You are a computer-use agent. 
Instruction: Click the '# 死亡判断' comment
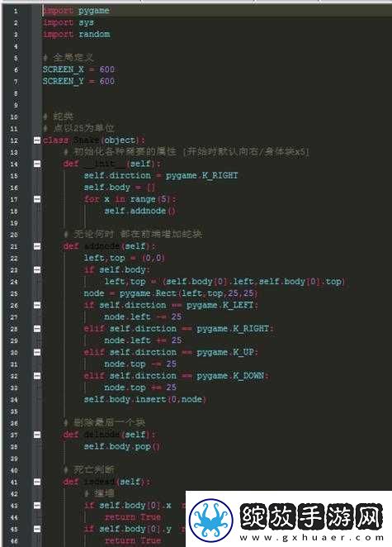click(x=89, y=469)
